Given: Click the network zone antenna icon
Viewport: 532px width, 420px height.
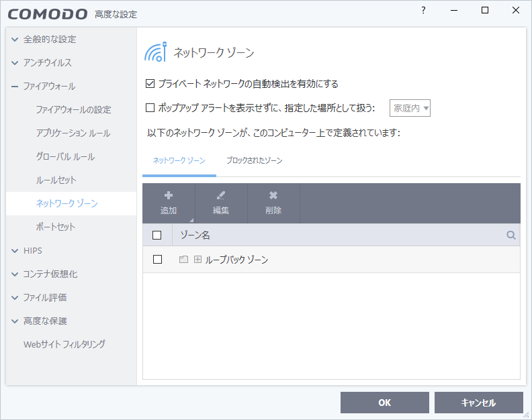Looking at the screenshot, I should tap(156, 52).
